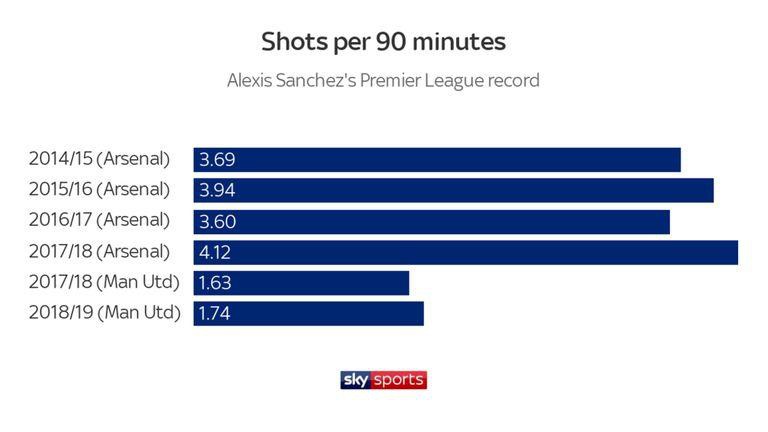Image resolution: width=768 pixels, height=432 pixels.
Task: Click the 2014/15 (Arsenal) label
Action: (99, 159)
